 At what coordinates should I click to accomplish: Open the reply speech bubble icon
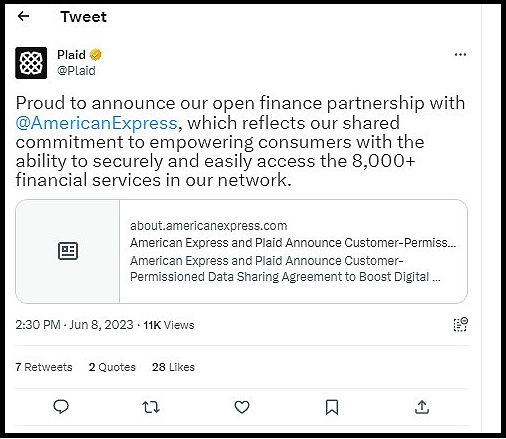(61, 407)
